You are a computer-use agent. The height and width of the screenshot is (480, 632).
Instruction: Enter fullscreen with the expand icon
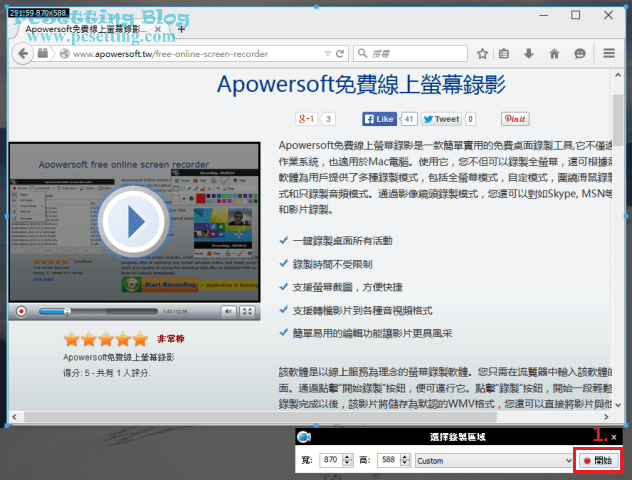[x=247, y=311]
